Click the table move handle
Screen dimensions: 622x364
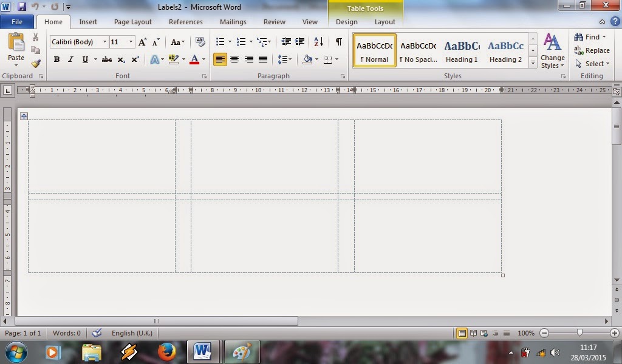point(24,116)
